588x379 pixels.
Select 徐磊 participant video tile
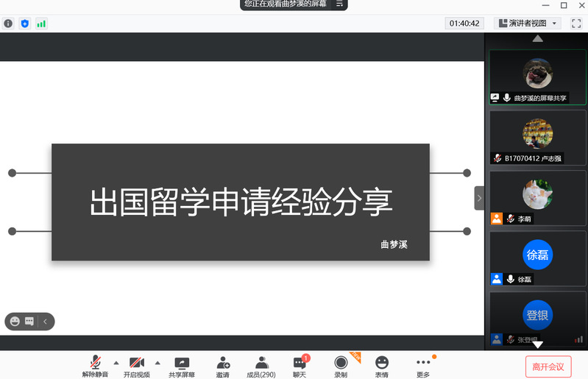[x=537, y=259]
